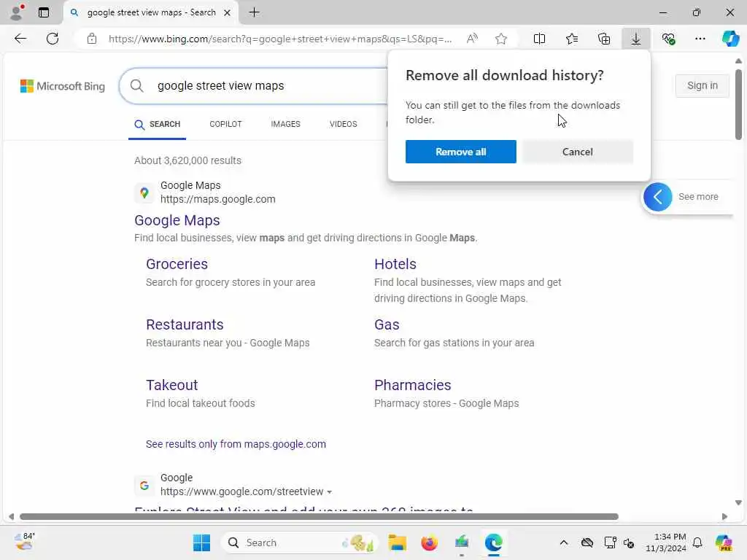
Task: Click the taskbar Search box
Action: coord(299,542)
